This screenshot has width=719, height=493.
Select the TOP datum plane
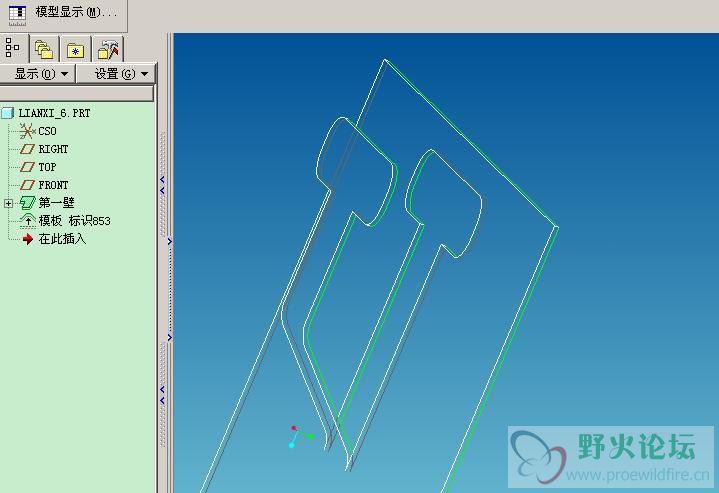[x=47, y=167]
